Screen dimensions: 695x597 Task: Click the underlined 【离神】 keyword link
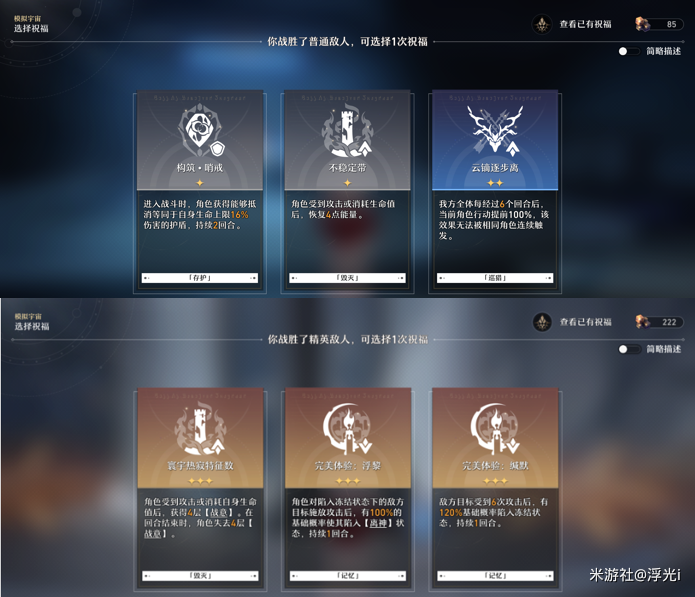tap(378, 523)
